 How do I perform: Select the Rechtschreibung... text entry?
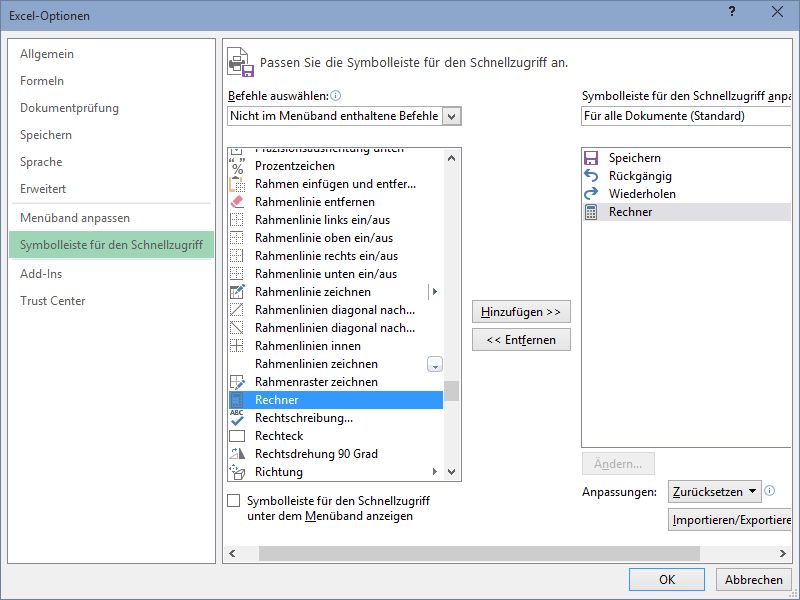pos(304,418)
